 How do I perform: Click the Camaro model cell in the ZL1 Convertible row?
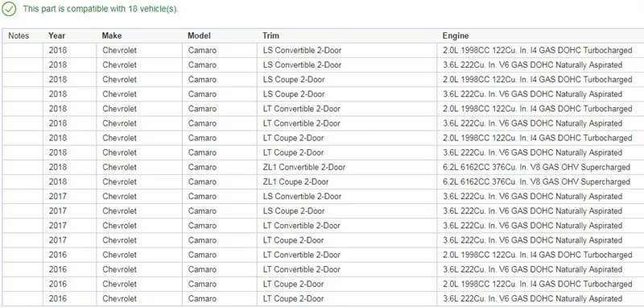tap(220, 168)
